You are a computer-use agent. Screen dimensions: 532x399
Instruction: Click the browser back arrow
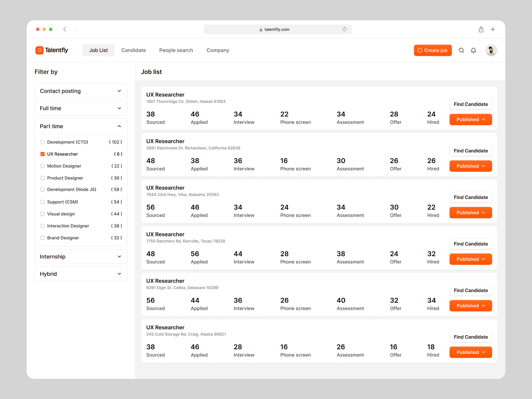(x=65, y=29)
